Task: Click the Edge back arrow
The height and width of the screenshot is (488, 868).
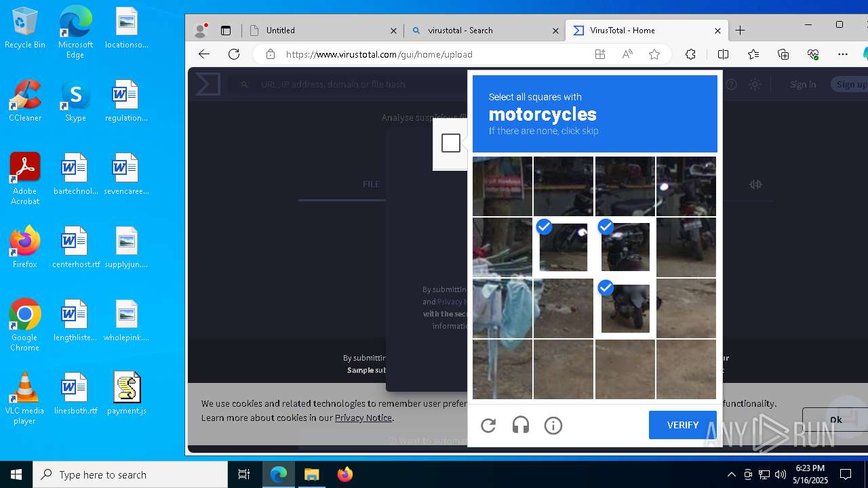Action: click(204, 54)
